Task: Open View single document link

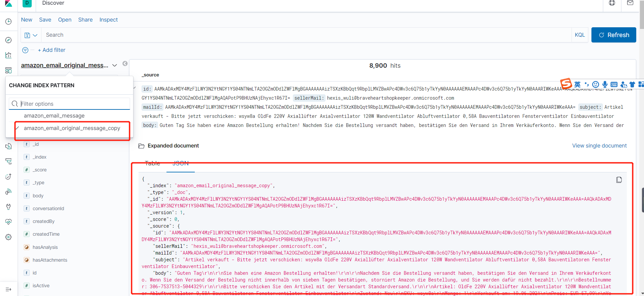Action: [x=600, y=146]
